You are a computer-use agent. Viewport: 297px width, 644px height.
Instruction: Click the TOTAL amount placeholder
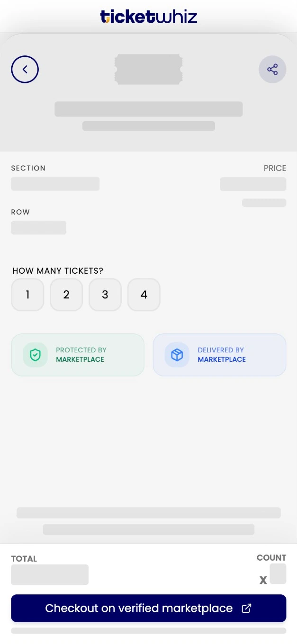(x=49, y=574)
